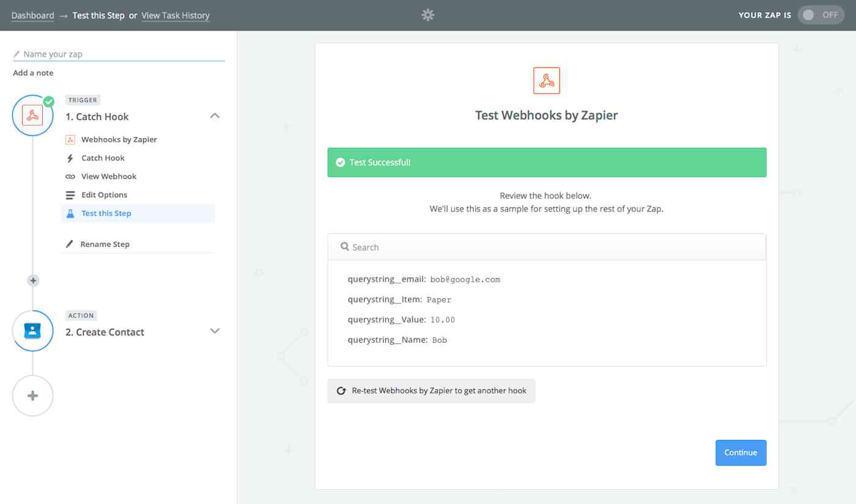Viewport: 856px width, 504px height.
Task: Select the Catch Hook lightning bolt icon
Action: click(x=72, y=158)
